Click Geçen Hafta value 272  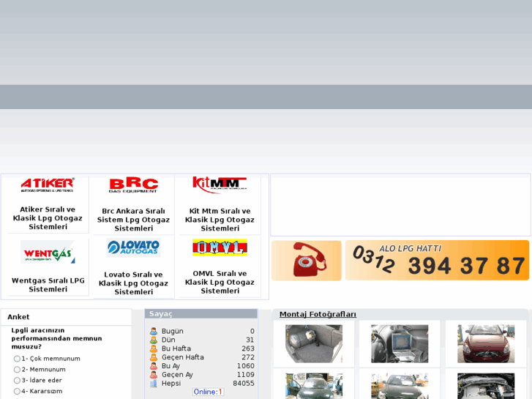[x=248, y=357]
